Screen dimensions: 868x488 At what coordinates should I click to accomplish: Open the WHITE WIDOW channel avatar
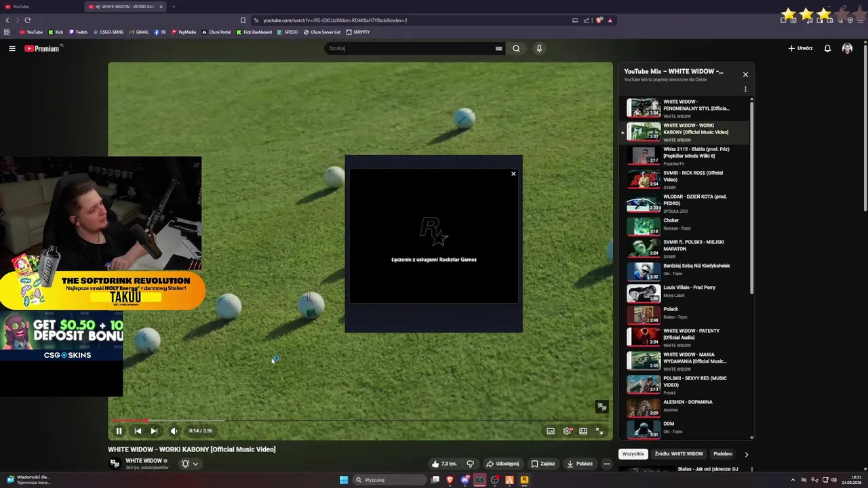115,464
